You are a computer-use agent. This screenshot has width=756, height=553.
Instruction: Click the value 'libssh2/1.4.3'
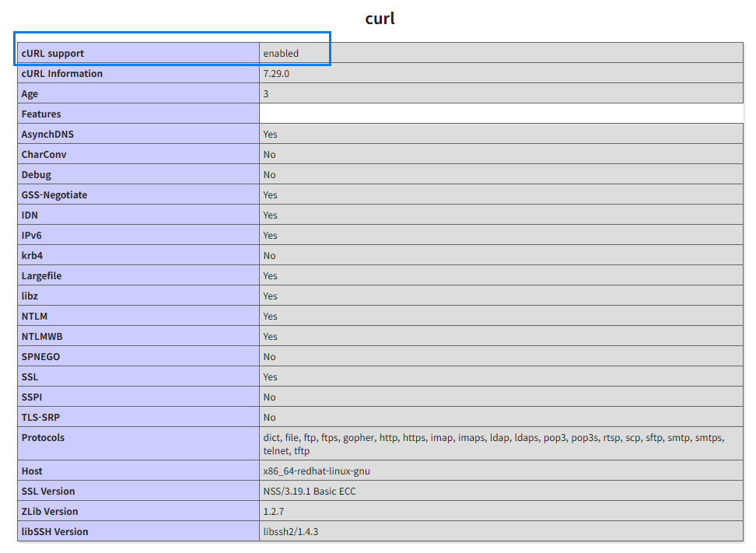tap(291, 532)
